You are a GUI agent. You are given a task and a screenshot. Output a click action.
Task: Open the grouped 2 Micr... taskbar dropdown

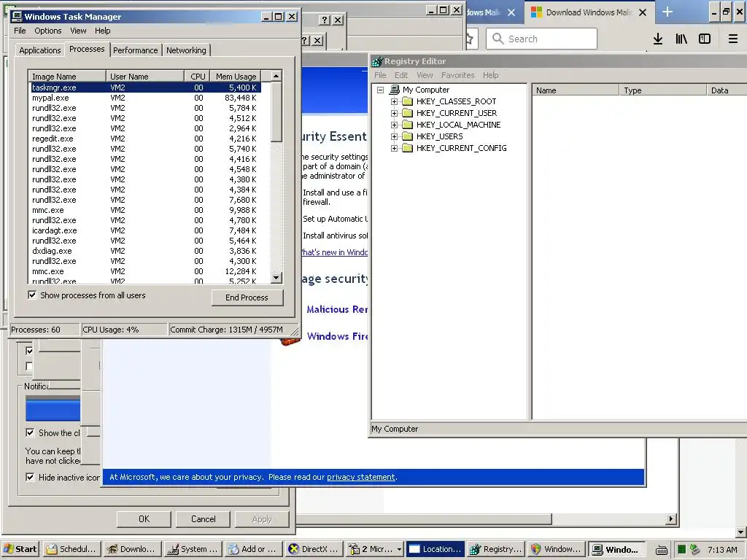tap(399, 550)
